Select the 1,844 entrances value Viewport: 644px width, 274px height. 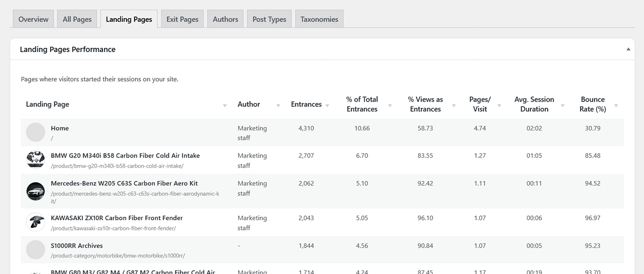[306, 246]
